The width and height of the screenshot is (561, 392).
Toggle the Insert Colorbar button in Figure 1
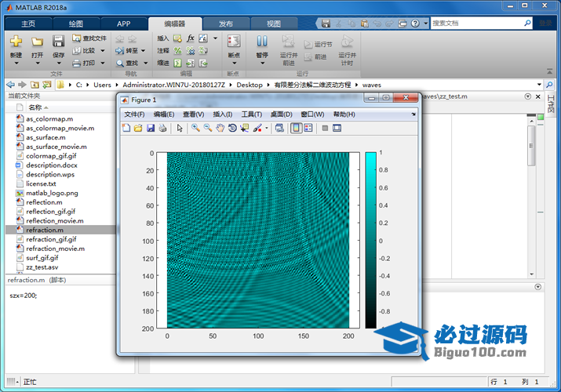click(x=296, y=128)
